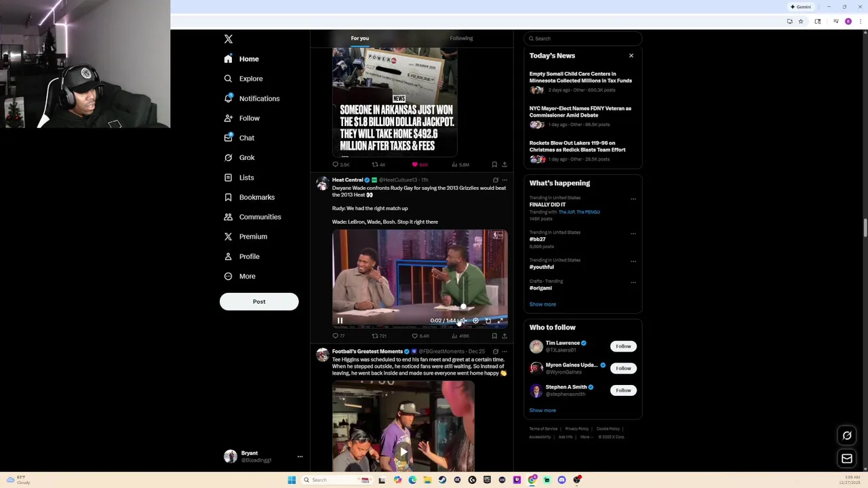Open account switcher menu next to Bryant
The height and width of the screenshot is (488, 868).
click(x=300, y=457)
